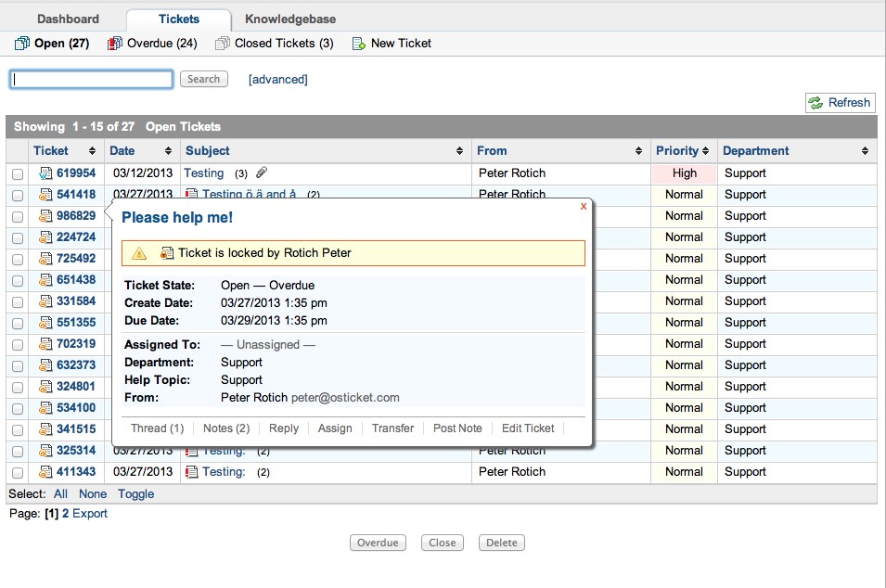Click the ticket icon beside 619954
The image size is (886, 588).
pyautogui.click(x=45, y=173)
